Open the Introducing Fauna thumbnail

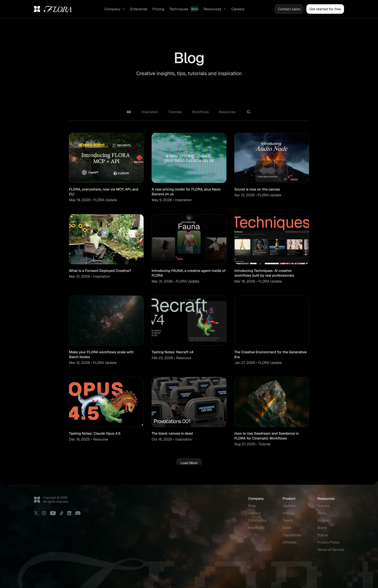[x=189, y=239]
